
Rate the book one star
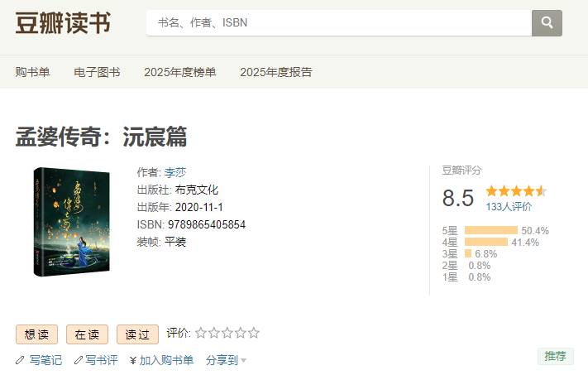click(201, 334)
